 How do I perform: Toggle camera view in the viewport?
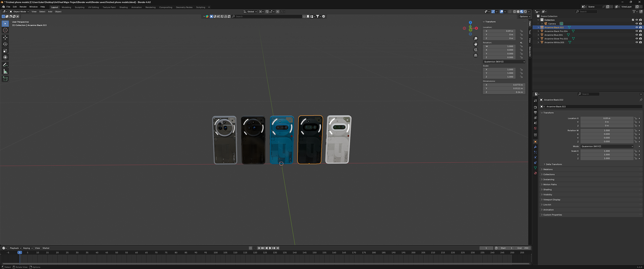point(476,50)
